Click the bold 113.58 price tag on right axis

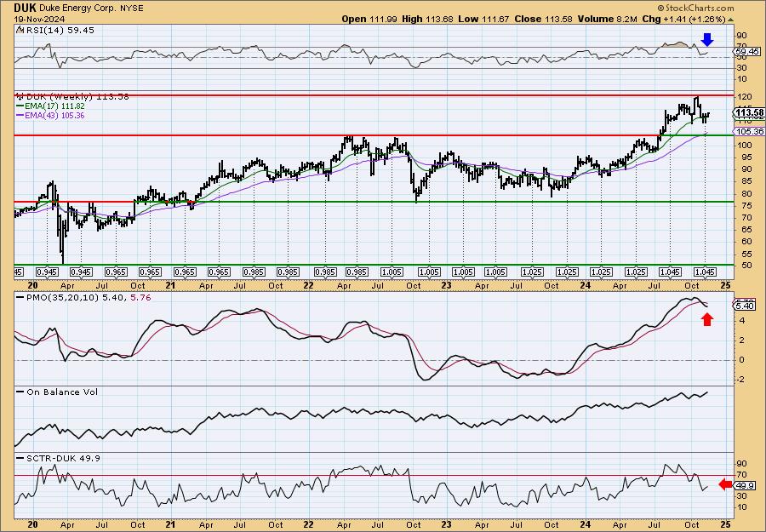pos(749,113)
